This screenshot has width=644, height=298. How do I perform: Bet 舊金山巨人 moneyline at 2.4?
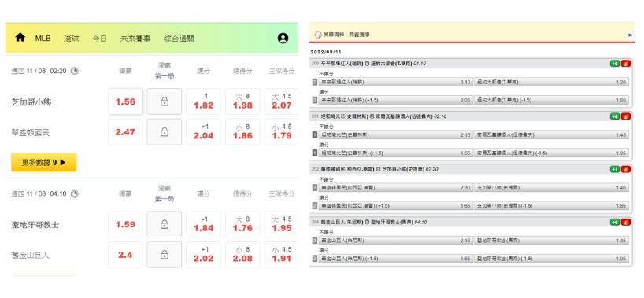125,255
